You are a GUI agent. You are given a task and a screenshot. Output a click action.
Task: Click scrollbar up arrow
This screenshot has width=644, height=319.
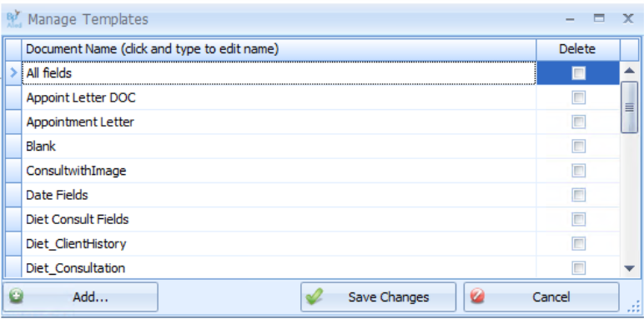[x=629, y=71]
